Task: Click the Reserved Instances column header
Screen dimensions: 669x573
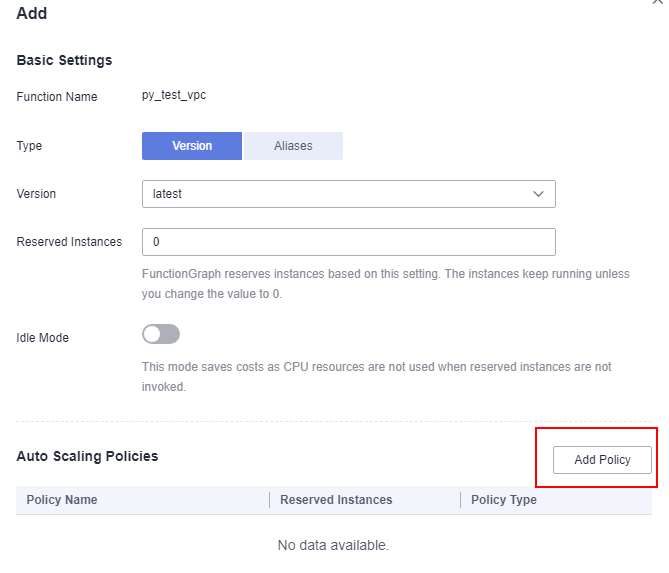Action: (x=336, y=500)
